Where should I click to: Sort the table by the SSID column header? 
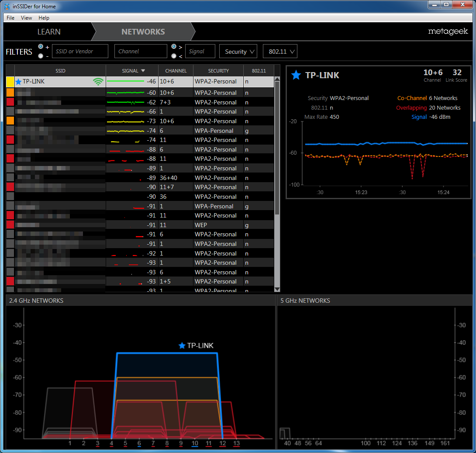coord(60,71)
